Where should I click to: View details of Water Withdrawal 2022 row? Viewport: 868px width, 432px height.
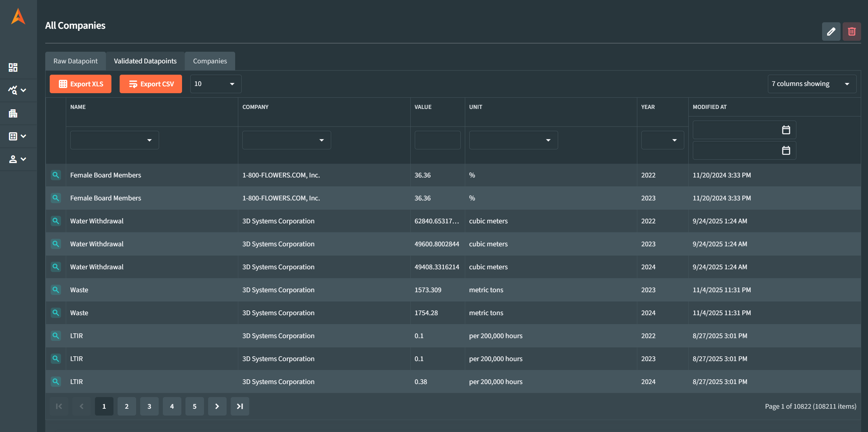[56, 221]
